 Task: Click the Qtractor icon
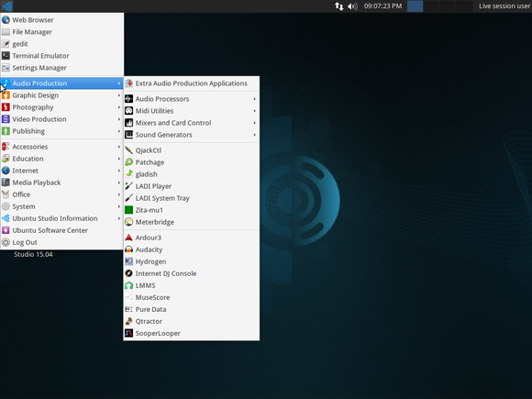click(x=128, y=321)
